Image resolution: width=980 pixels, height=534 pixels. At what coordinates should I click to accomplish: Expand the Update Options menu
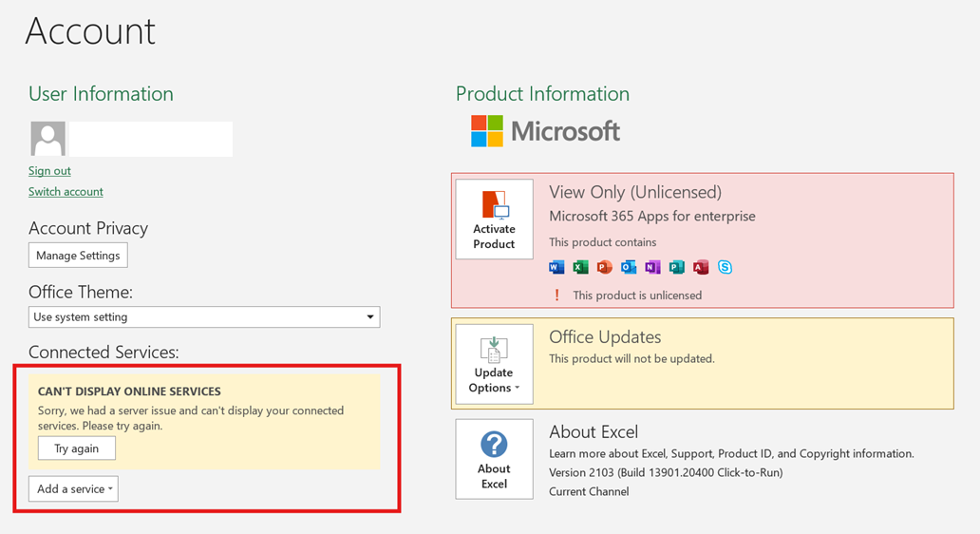pyautogui.click(x=495, y=363)
